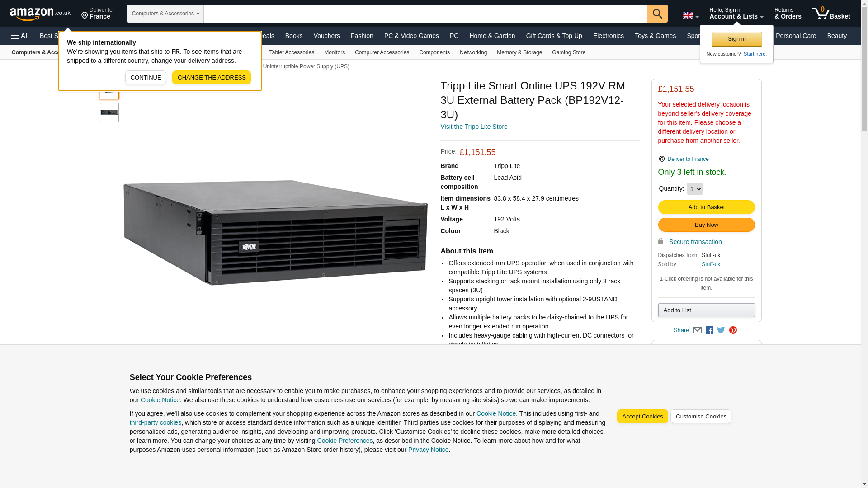Open the UK flag language selector
This screenshot has height=488, width=868.
click(x=690, y=15)
